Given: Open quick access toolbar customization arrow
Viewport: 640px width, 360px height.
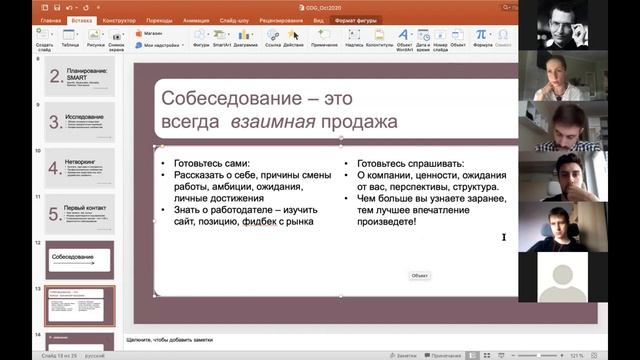Looking at the screenshot, I should pos(98,7).
